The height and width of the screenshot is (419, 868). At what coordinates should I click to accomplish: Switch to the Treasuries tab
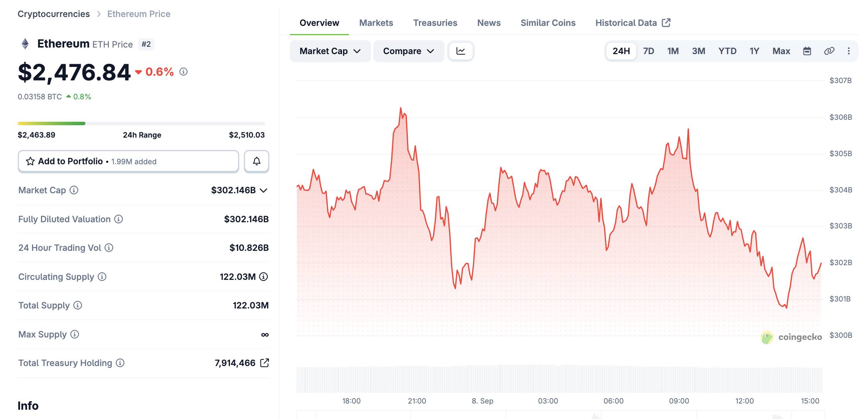[435, 23]
